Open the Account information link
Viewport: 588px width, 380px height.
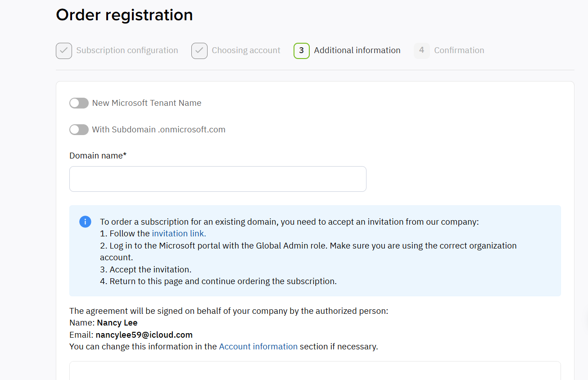(x=258, y=346)
